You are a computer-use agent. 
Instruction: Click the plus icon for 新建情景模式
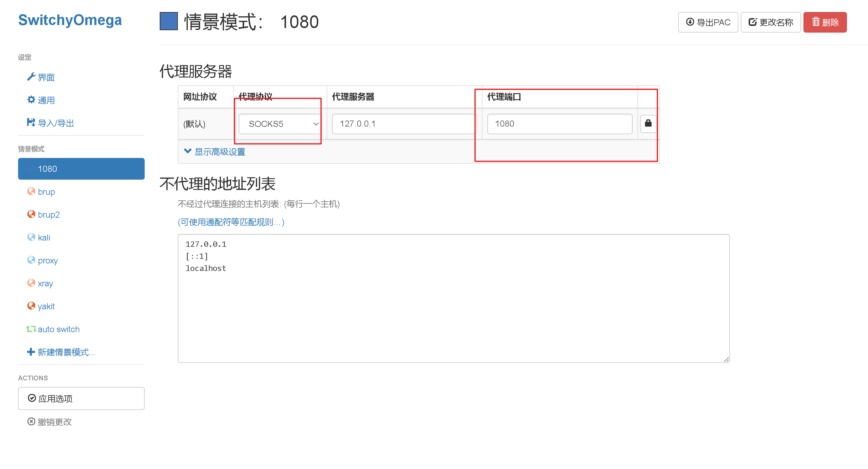click(x=31, y=352)
